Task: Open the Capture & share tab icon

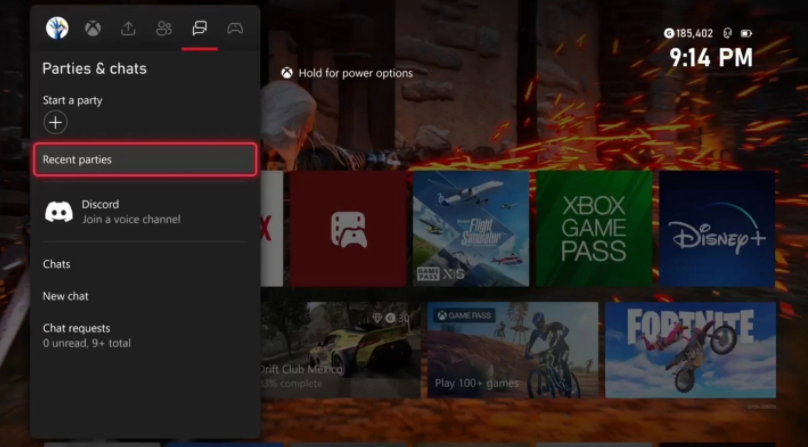Action: coord(128,28)
